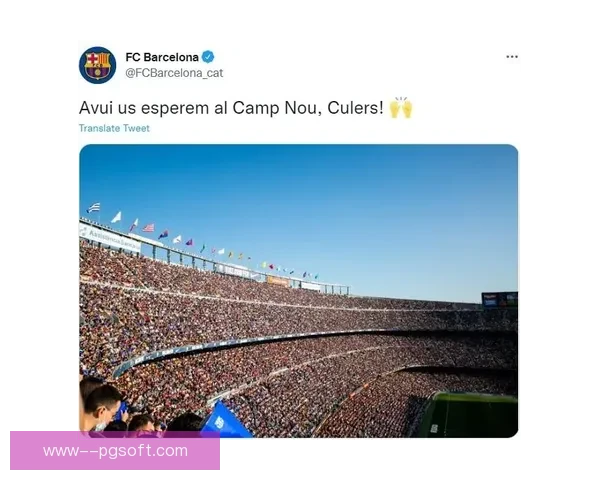Click the raised hands emoji
Screen dimensions: 600x480
[401, 108]
